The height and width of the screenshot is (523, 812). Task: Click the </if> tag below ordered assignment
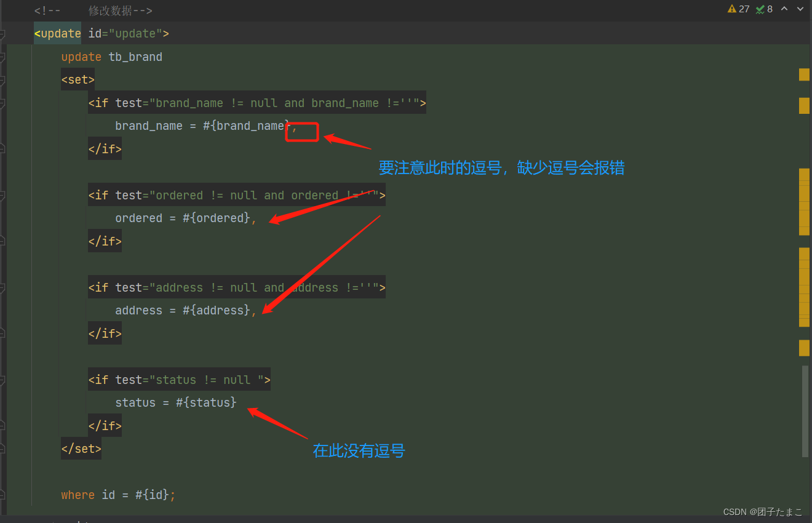tap(105, 241)
